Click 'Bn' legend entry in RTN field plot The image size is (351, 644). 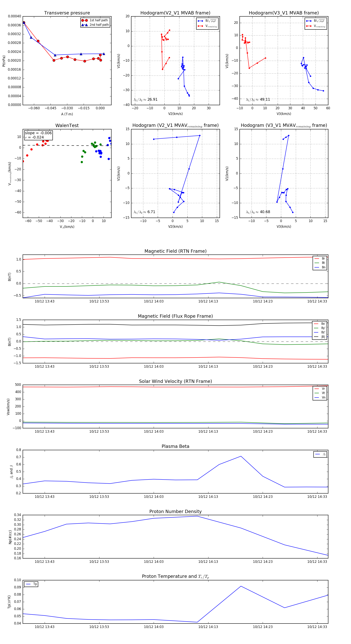(x=320, y=268)
